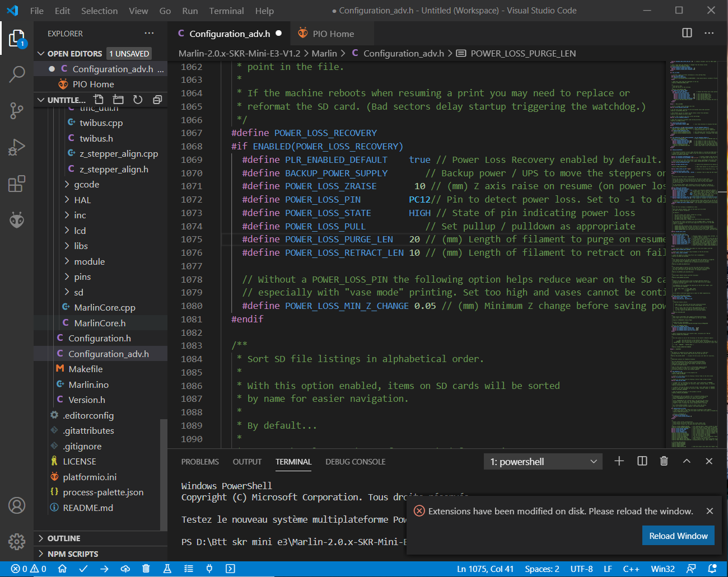The height and width of the screenshot is (577, 728).
Task: Collapse the Open Editors section
Action: (x=41, y=54)
